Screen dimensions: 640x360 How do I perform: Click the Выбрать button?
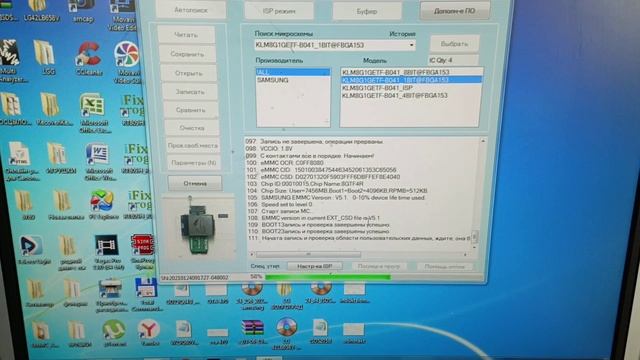[x=454, y=44]
